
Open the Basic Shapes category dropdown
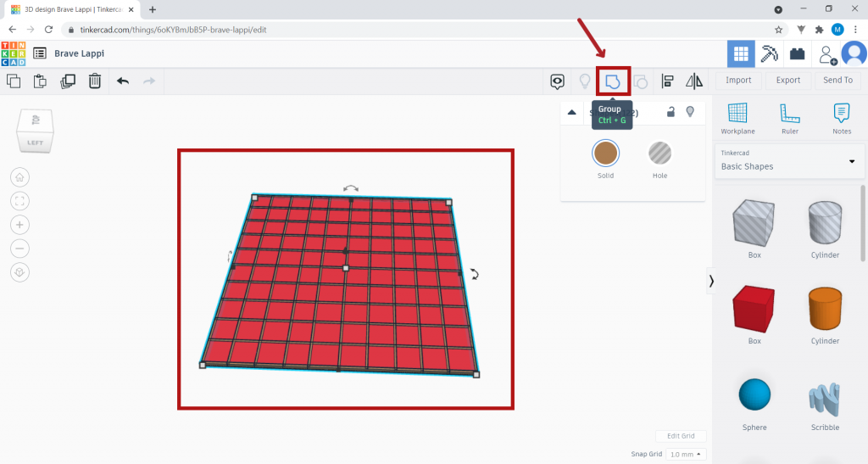(x=789, y=161)
